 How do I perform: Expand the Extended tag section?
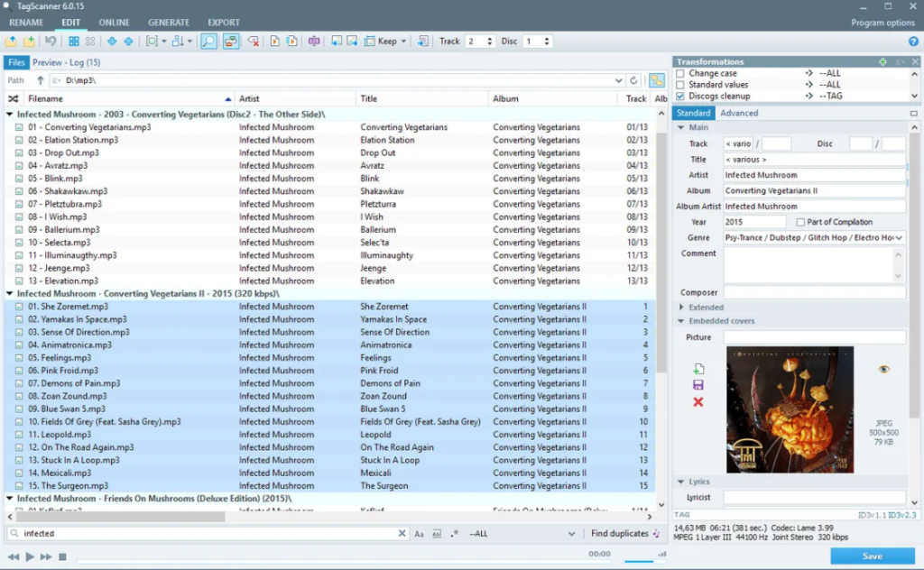point(681,308)
